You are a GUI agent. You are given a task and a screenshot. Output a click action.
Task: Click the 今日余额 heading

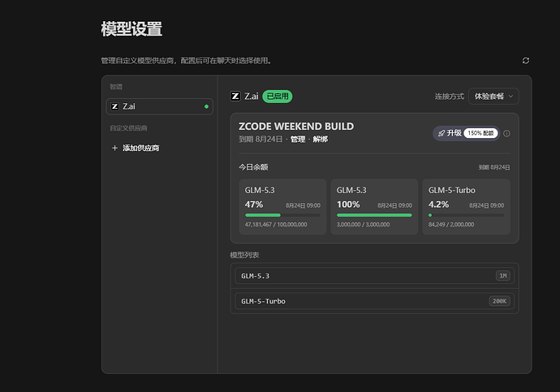click(x=253, y=167)
